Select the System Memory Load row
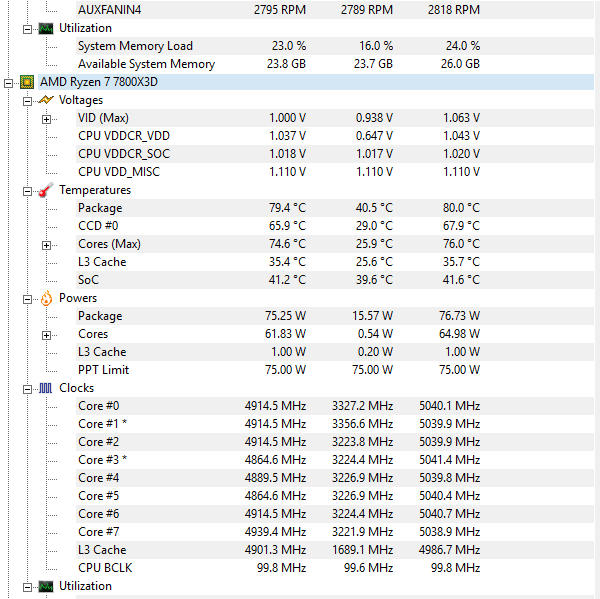This screenshot has width=600, height=599. click(335, 46)
